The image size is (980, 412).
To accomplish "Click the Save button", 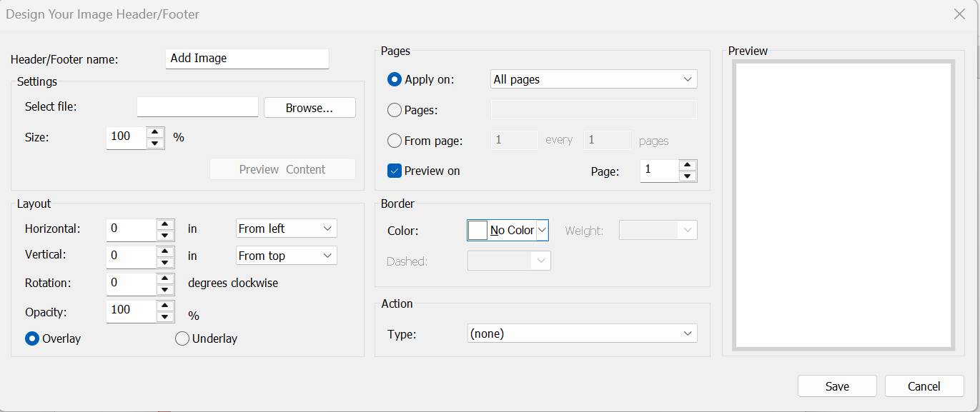I will click(837, 386).
